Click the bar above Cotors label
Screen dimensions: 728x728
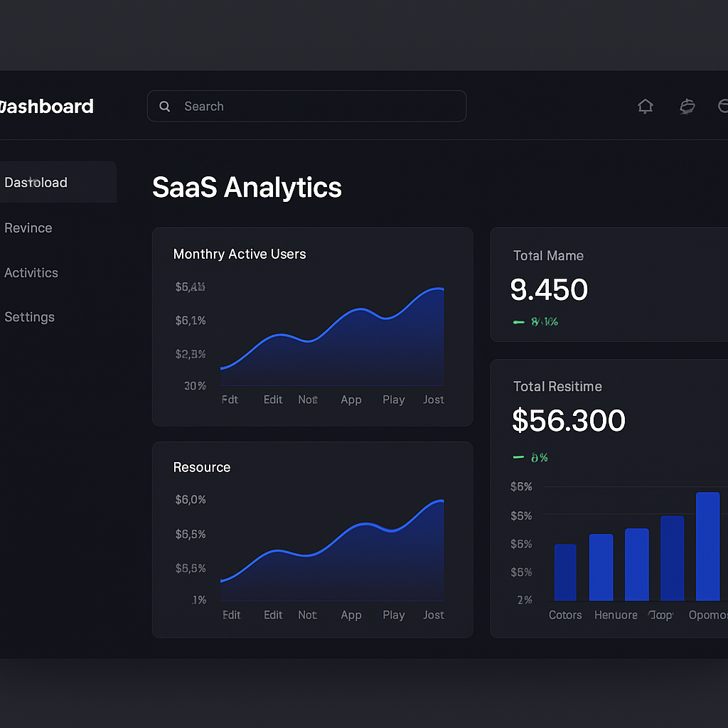[x=565, y=572]
